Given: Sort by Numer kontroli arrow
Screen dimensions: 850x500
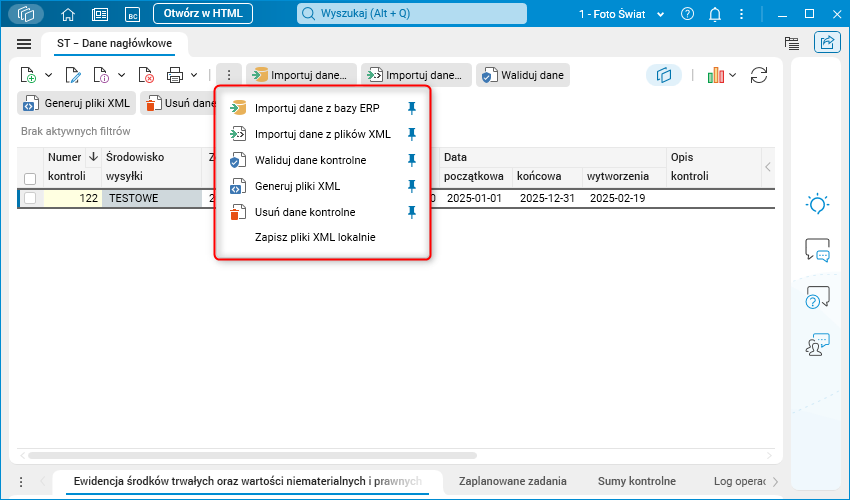Looking at the screenshot, I should tap(93, 157).
